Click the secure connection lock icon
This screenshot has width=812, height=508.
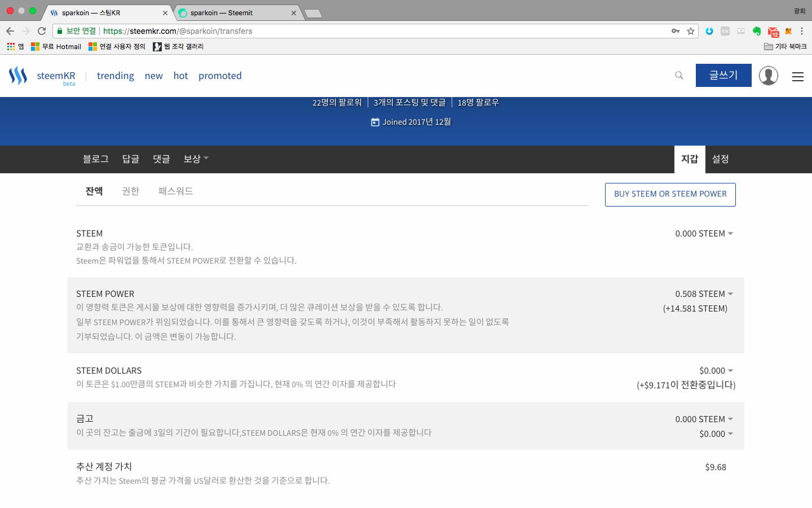click(x=60, y=31)
